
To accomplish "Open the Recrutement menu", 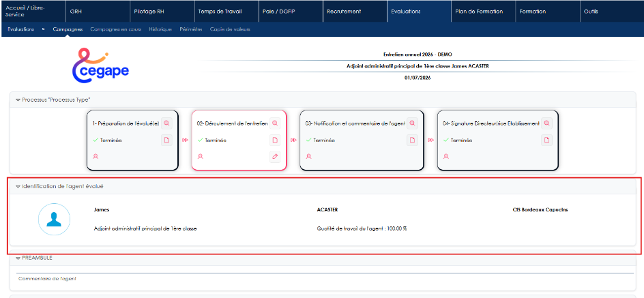I will point(355,11).
